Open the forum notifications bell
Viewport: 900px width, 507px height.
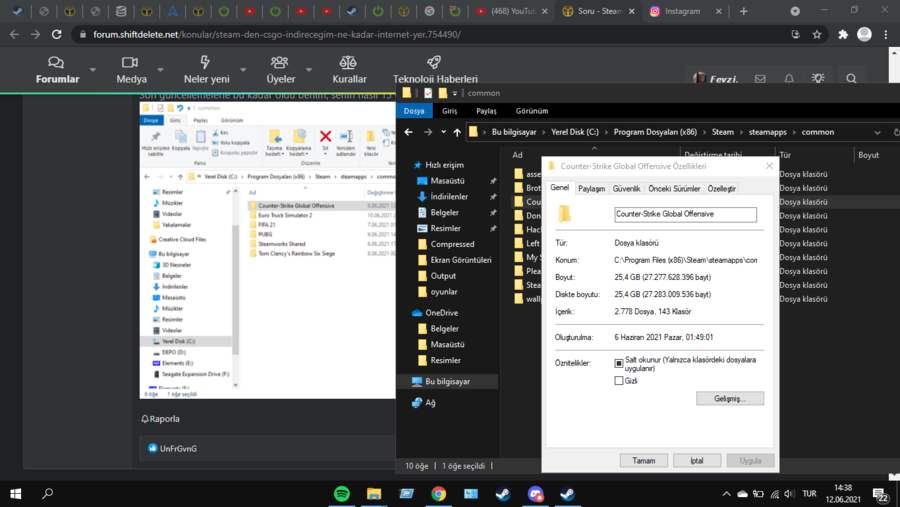(x=789, y=79)
